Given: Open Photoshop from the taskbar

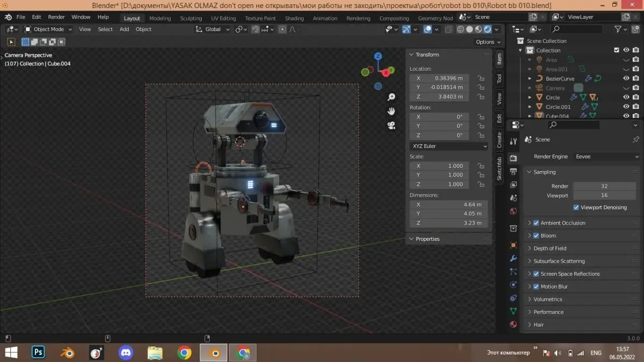Looking at the screenshot, I should [x=38, y=352].
